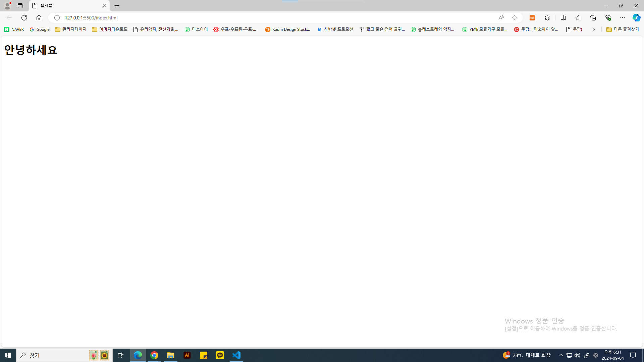
Task: Open the Copilot sidebar icon
Action: point(636,18)
